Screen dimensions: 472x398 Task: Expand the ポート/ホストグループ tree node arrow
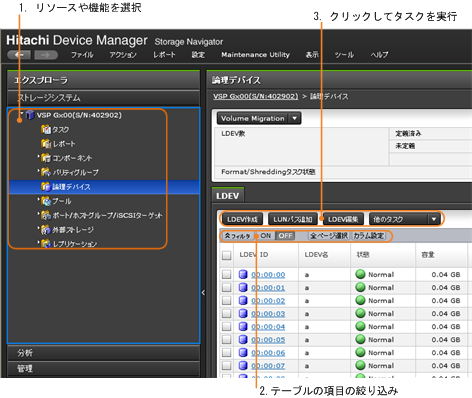coord(39,213)
